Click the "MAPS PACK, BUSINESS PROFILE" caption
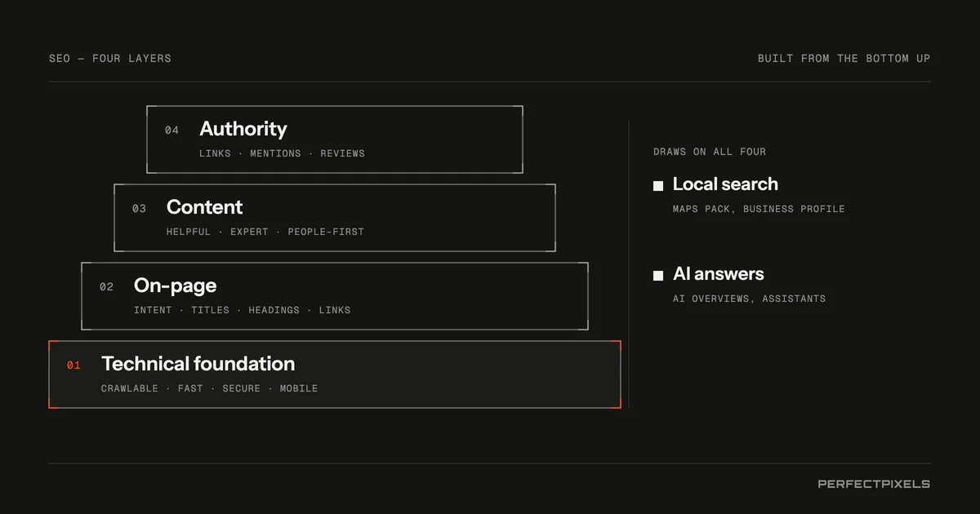 point(759,209)
